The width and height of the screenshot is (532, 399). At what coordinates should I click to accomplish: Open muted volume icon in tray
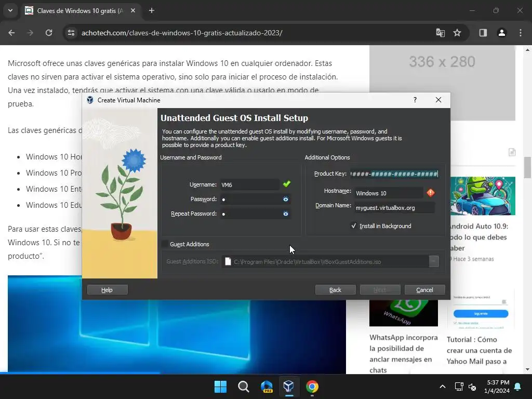coord(472,387)
